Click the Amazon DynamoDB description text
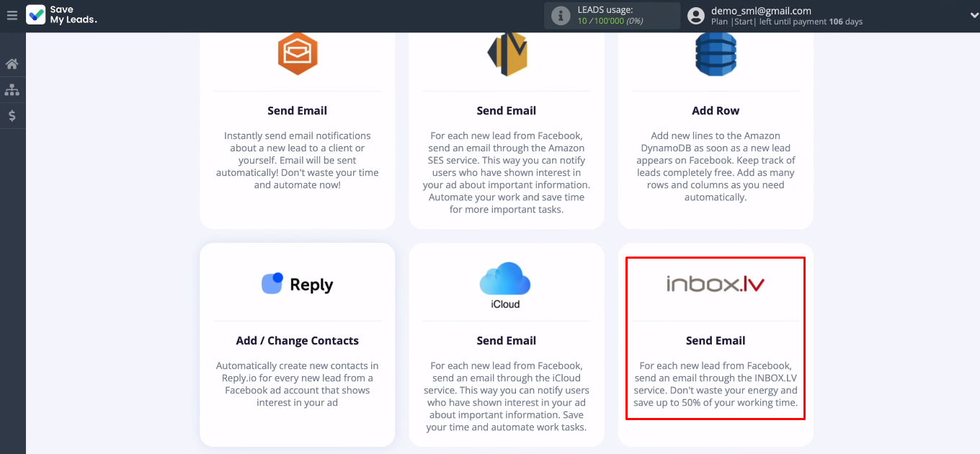This screenshot has width=980, height=454. (716, 166)
